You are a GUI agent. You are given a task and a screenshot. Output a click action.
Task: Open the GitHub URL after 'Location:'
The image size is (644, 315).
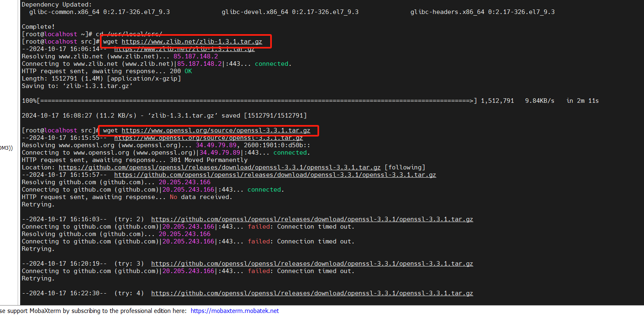click(220, 167)
